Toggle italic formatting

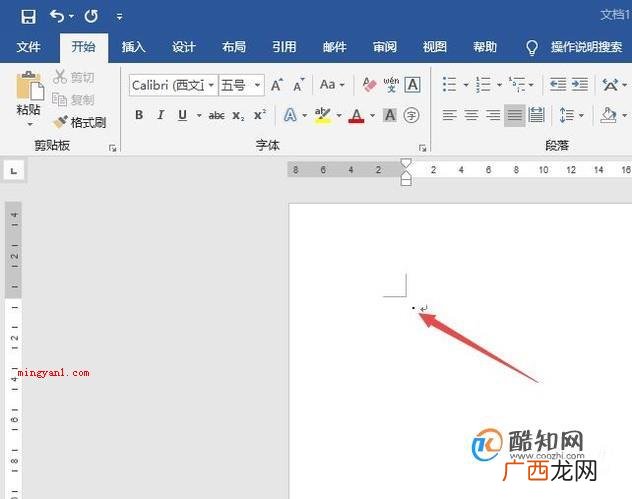(x=160, y=115)
